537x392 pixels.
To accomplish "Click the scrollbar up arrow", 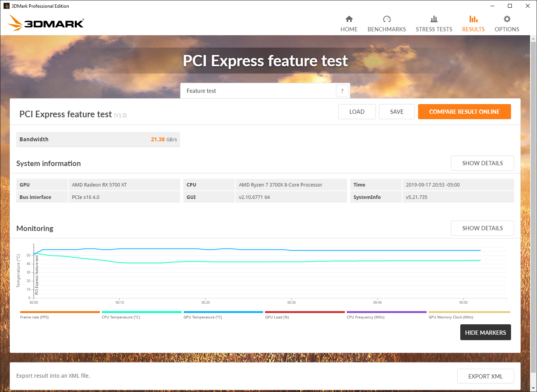I will (x=534, y=39).
